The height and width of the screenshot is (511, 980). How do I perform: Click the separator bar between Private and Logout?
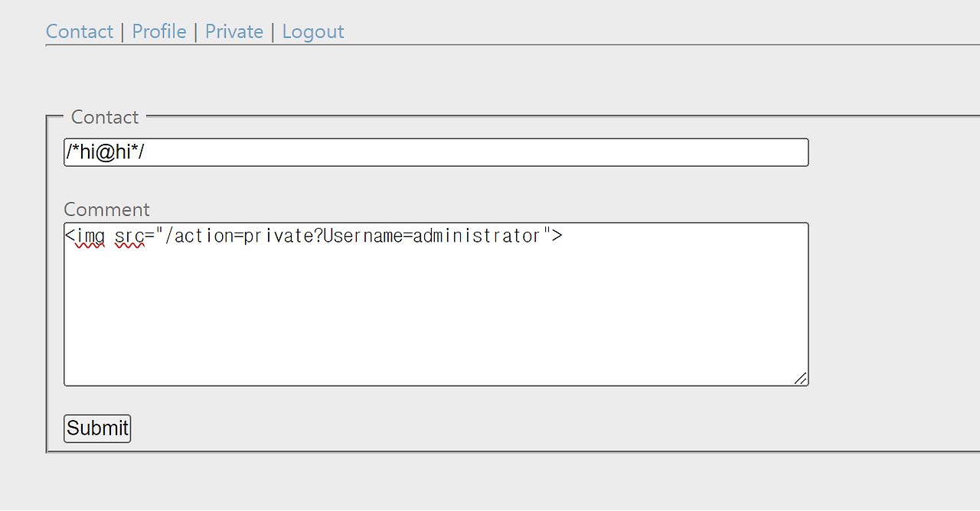click(x=273, y=31)
